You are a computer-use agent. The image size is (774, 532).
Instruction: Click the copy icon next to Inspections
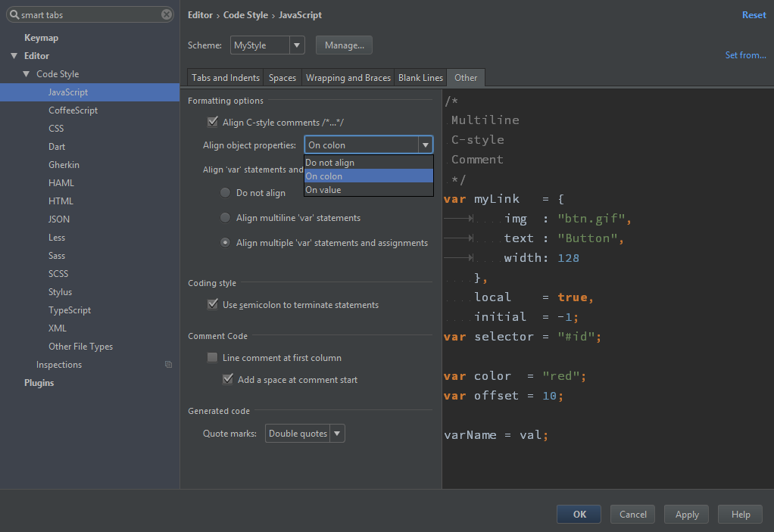(168, 364)
